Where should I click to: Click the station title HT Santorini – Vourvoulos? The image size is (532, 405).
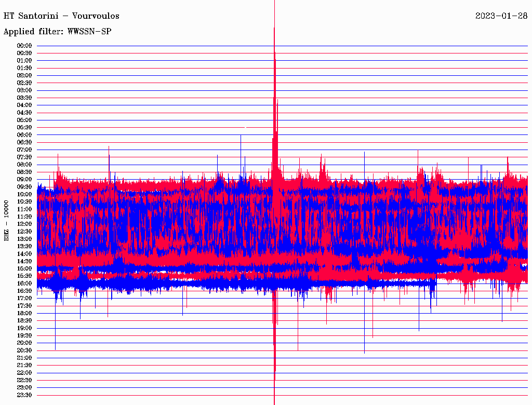[x=61, y=16]
